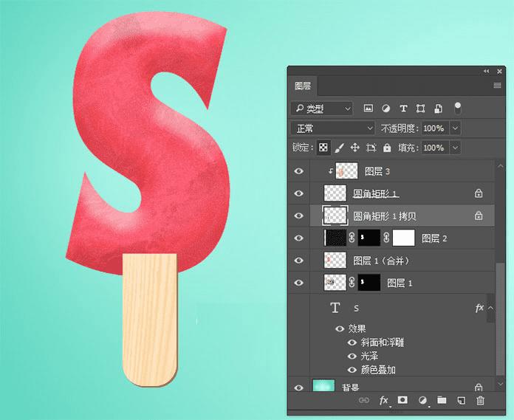514x420 pixels.
Task: Filter layers by text type
Action: pos(403,108)
